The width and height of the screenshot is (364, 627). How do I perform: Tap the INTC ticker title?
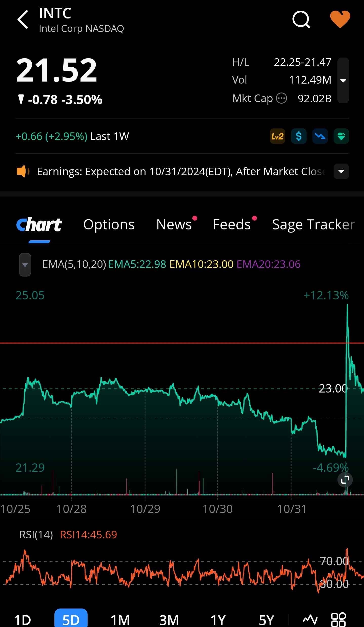55,13
